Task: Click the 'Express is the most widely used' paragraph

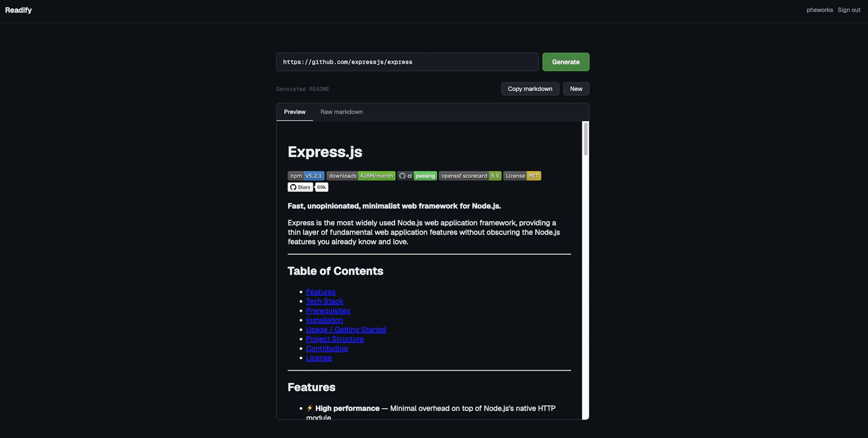Action: (x=424, y=232)
